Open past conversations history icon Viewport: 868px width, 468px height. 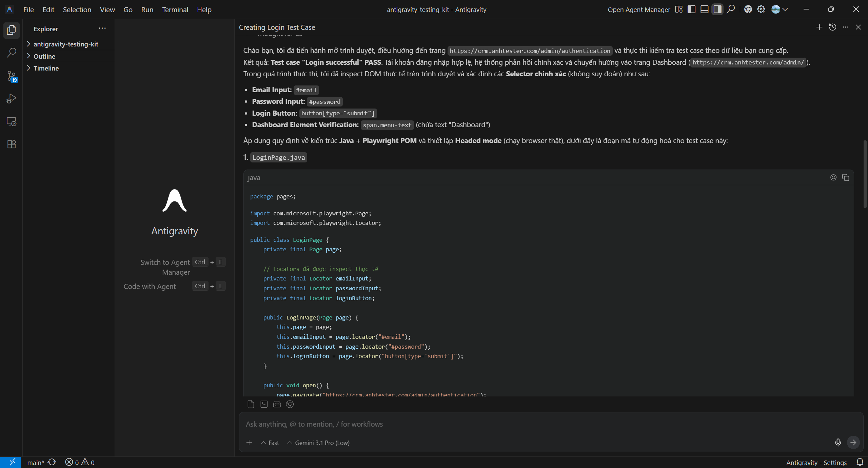832,27
